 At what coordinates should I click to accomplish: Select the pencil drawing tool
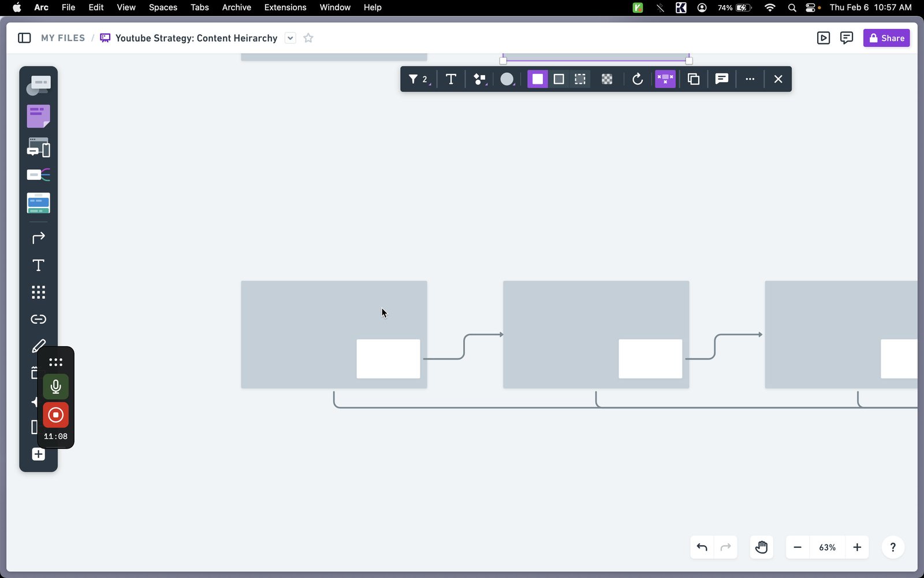tap(38, 346)
